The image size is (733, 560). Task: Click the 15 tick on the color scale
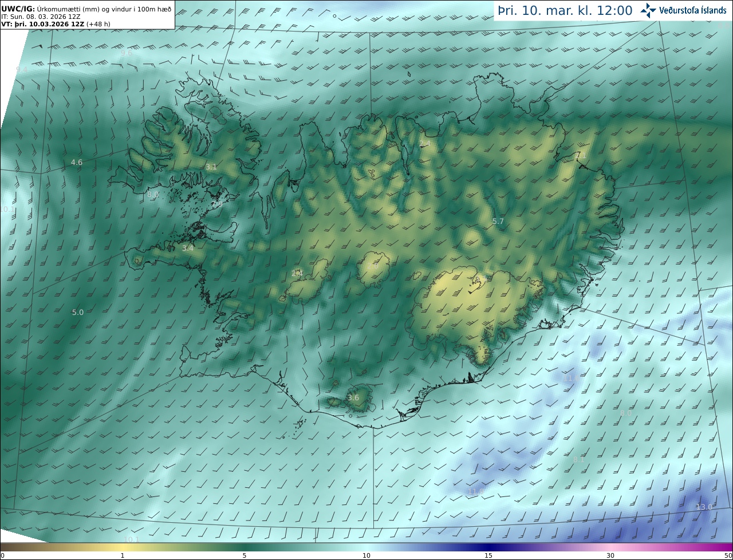[488, 556]
